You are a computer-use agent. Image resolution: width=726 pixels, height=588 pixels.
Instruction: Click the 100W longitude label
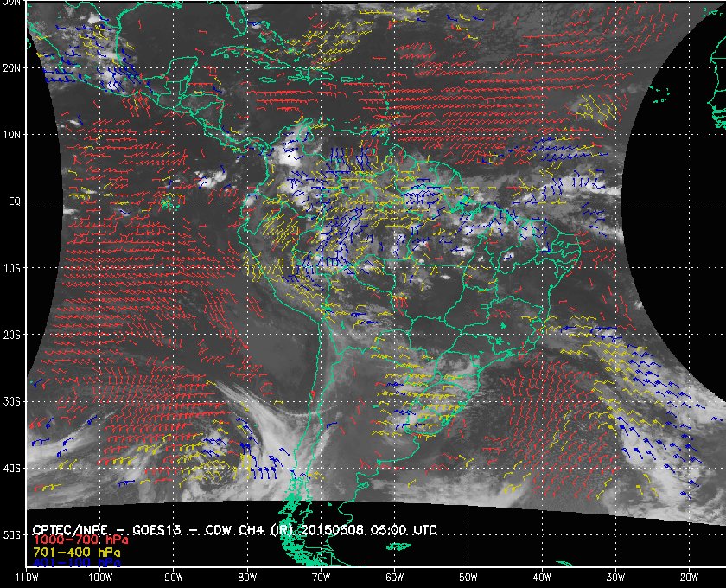click(100, 578)
